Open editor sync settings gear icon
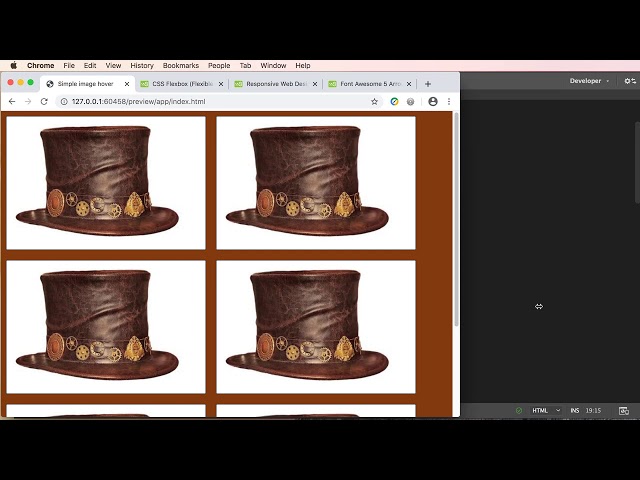Viewport: 640px width, 480px height. point(630,81)
